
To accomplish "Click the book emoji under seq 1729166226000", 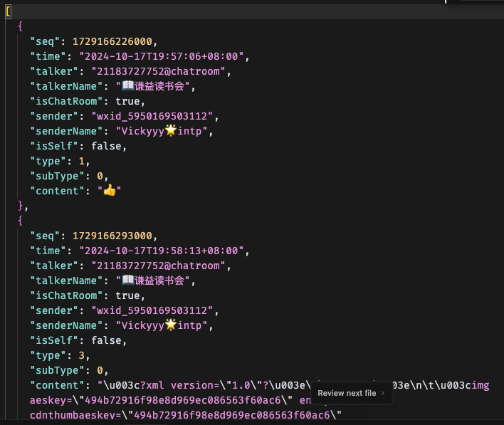I will (128, 85).
